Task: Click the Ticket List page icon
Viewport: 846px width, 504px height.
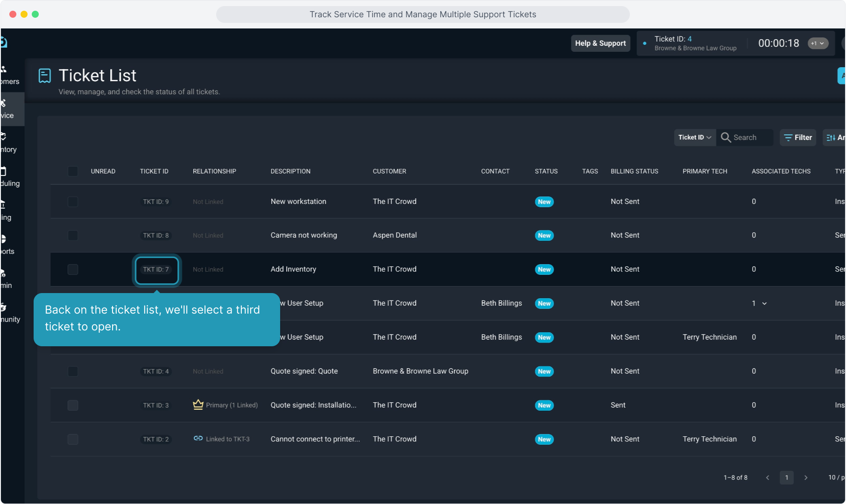Action: point(45,76)
